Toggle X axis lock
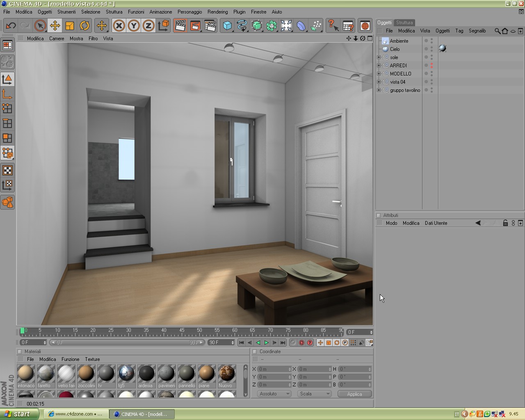The image size is (525, 420). 119,26
